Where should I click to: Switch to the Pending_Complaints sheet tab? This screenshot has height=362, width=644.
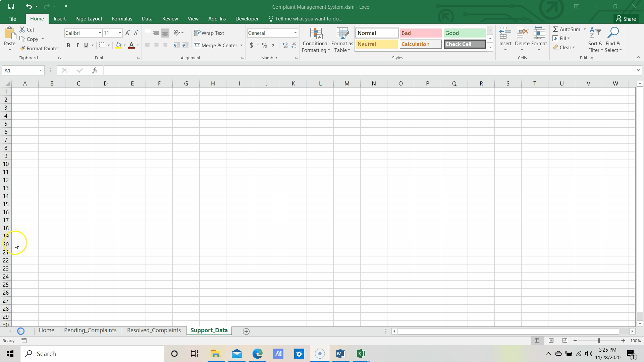click(x=90, y=330)
